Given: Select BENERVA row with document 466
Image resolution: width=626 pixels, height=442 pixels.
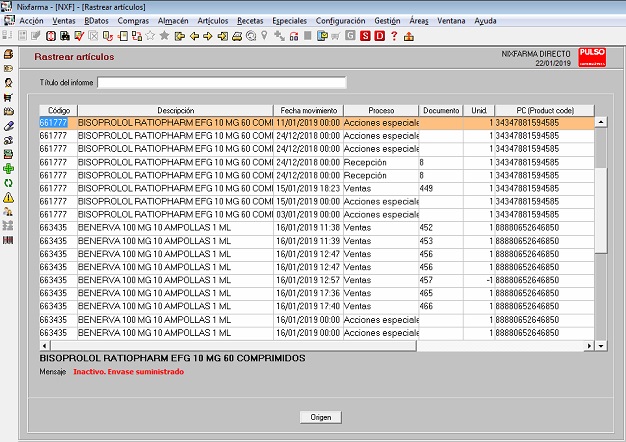Looking at the screenshot, I should pos(317,306).
